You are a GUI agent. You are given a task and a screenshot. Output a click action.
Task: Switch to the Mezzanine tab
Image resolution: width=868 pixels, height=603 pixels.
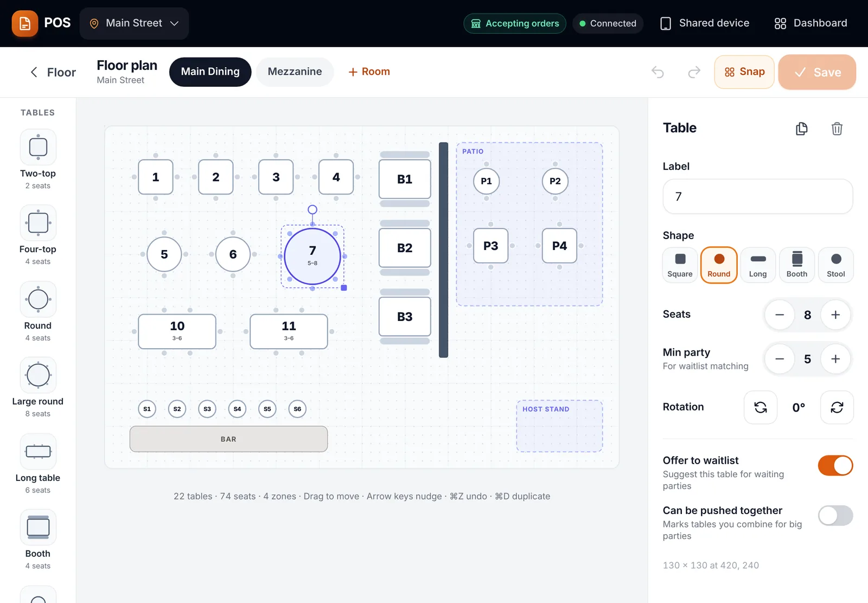pyautogui.click(x=295, y=72)
